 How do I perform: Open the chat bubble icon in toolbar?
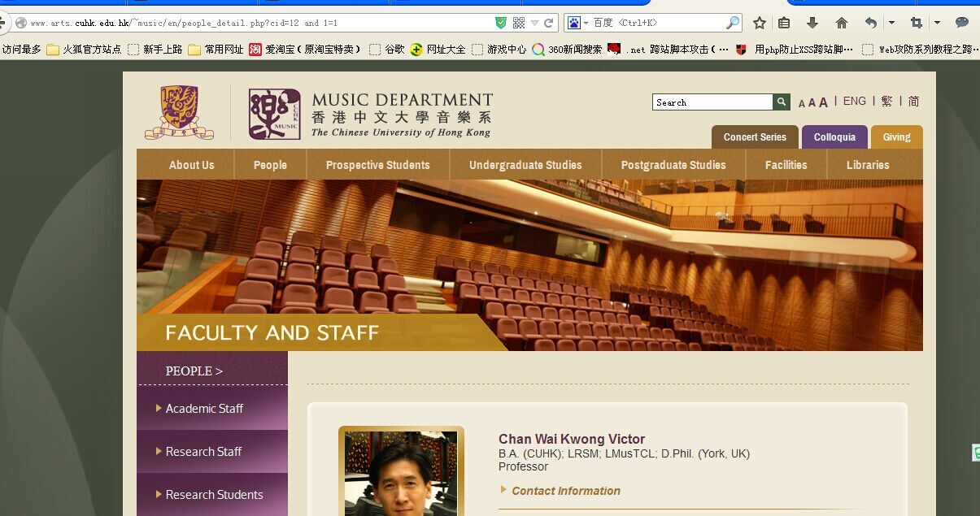tap(962, 23)
